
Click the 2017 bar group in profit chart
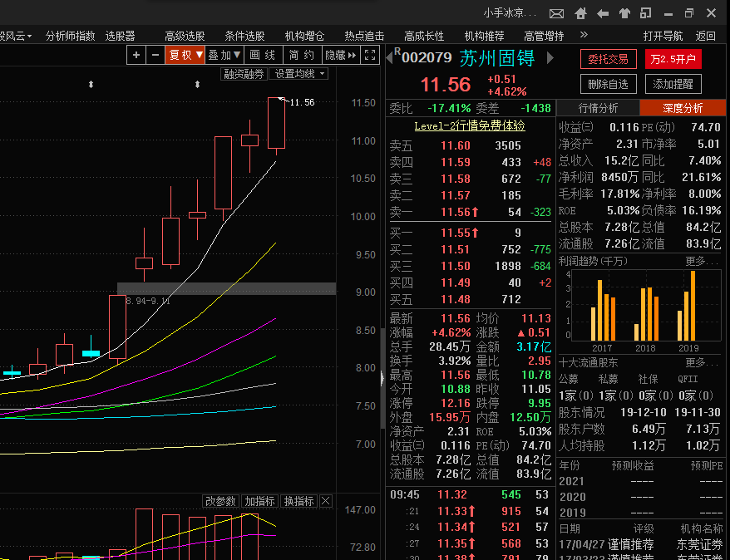point(603,310)
